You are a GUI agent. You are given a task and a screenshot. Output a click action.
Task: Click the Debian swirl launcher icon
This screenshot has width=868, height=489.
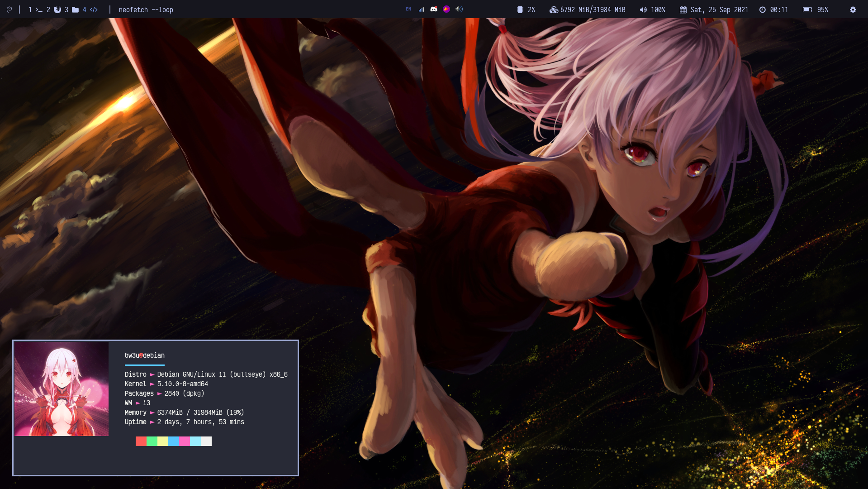(9, 10)
